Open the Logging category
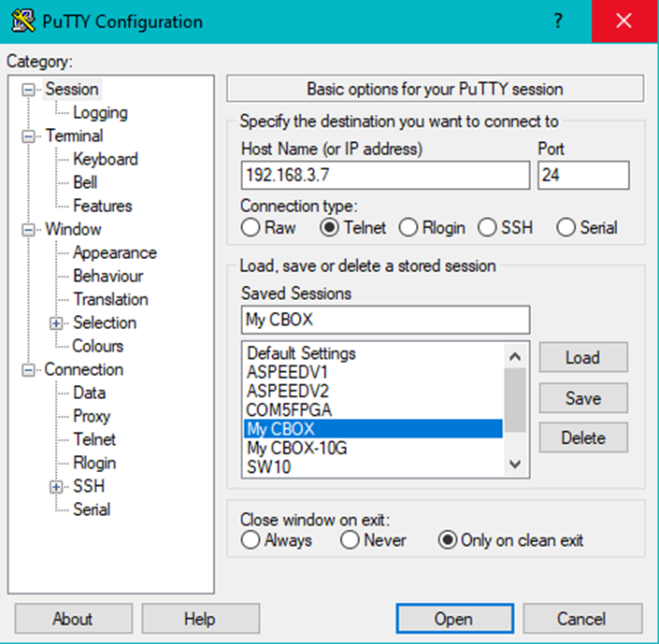This screenshot has height=644, width=659. tap(100, 113)
